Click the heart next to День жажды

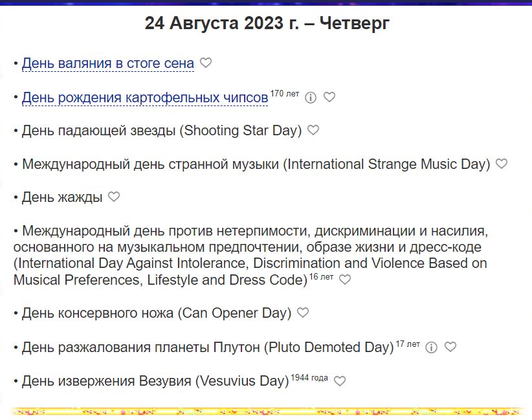point(113,197)
